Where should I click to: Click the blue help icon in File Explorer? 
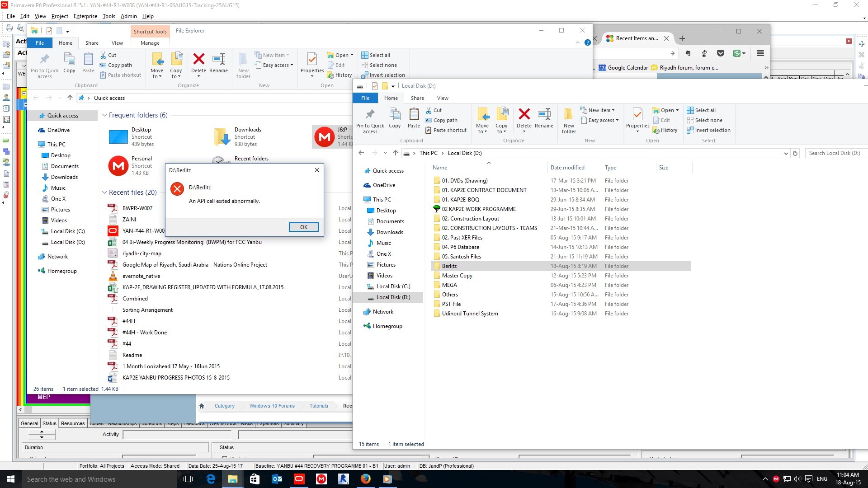pyautogui.click(x=587, y=42)
